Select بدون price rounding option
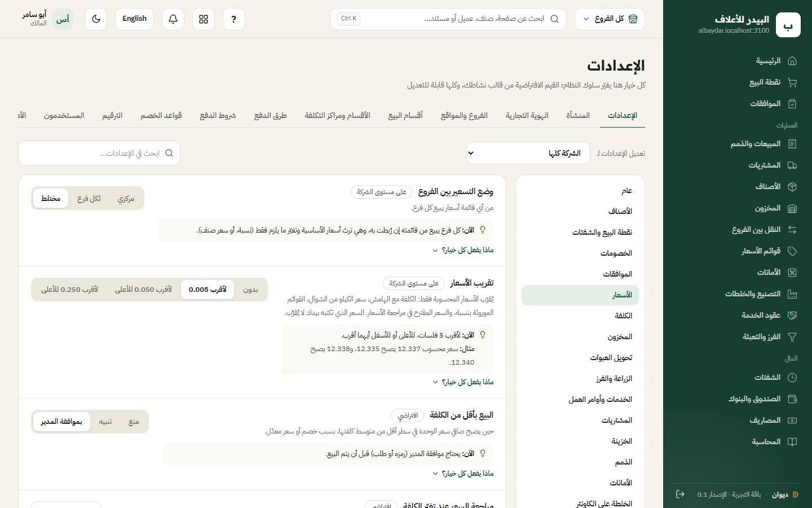Screen dimensions: 812x508 coord(250,290)
